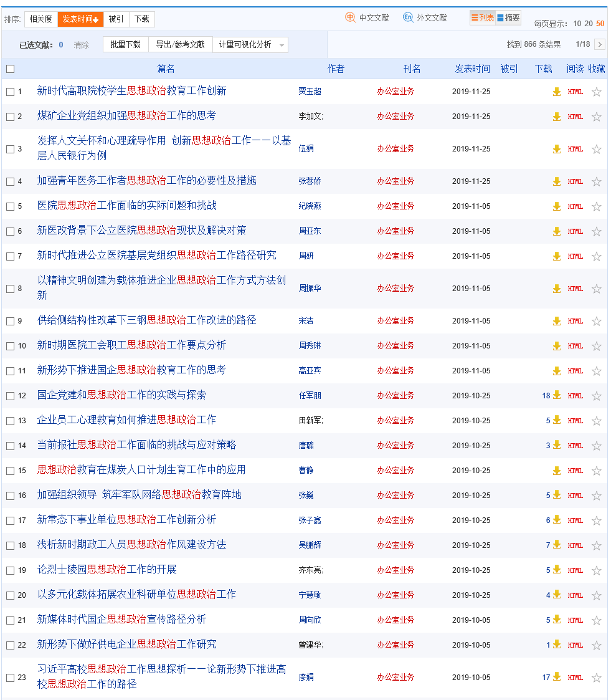Tick checkbox for row 3
Screen dimensions: 611x700
pyautogui.click(x=10, y=150)
